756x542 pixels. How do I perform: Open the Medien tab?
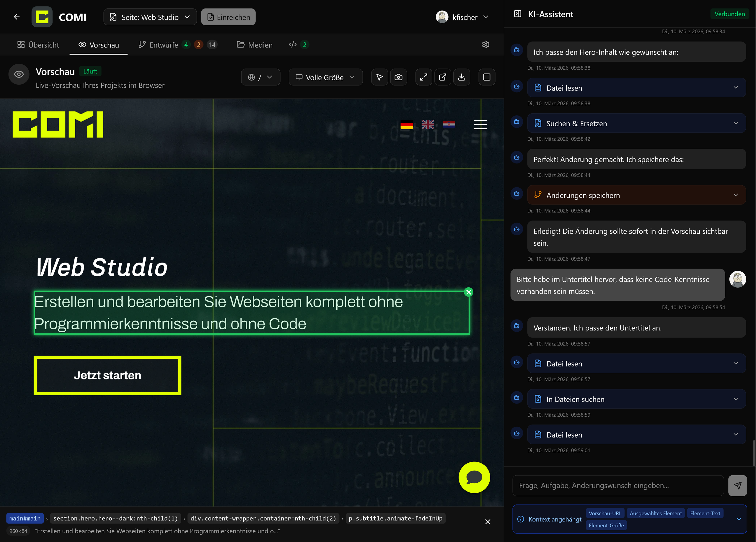point(255,45)
